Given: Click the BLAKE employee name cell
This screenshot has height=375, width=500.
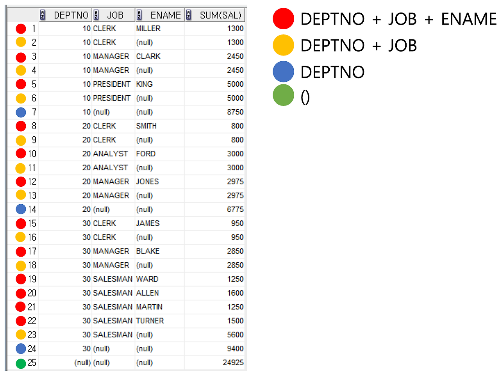Looking at the screenshot, I should click(x=148, y=251).
